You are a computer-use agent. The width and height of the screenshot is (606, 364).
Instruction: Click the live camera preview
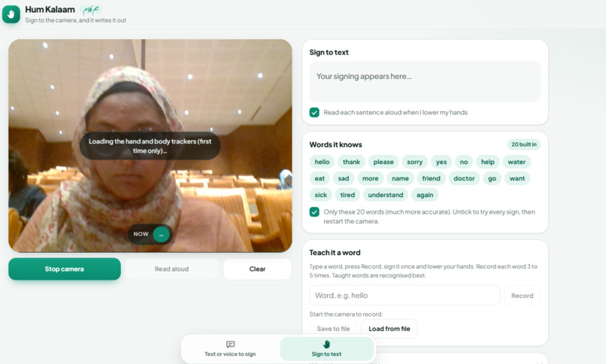click(x=150, y=146)
